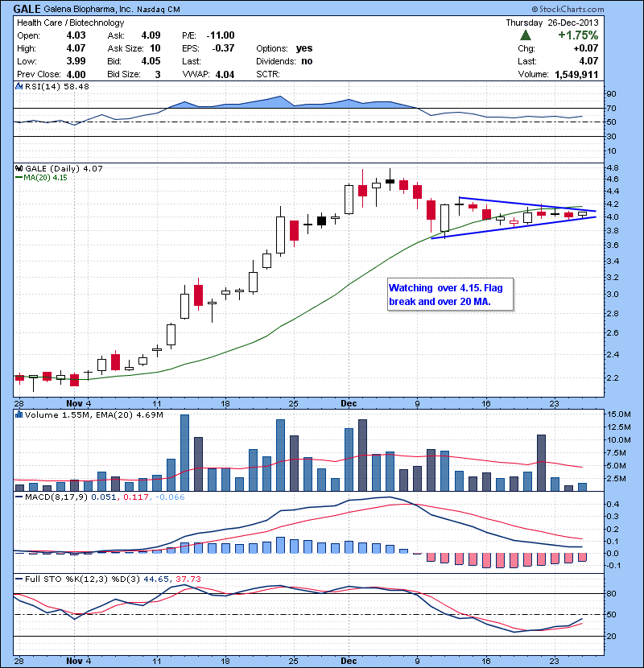Click the Volume value 1,549,911
The width and height of the screenshot is (644, 668).
(x=576, y=75)
